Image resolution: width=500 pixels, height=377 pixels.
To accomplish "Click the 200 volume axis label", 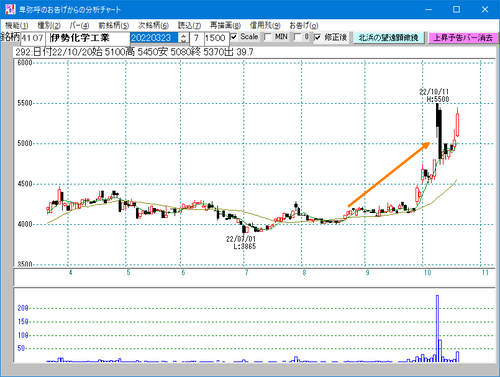I will [x=23, y=308].
